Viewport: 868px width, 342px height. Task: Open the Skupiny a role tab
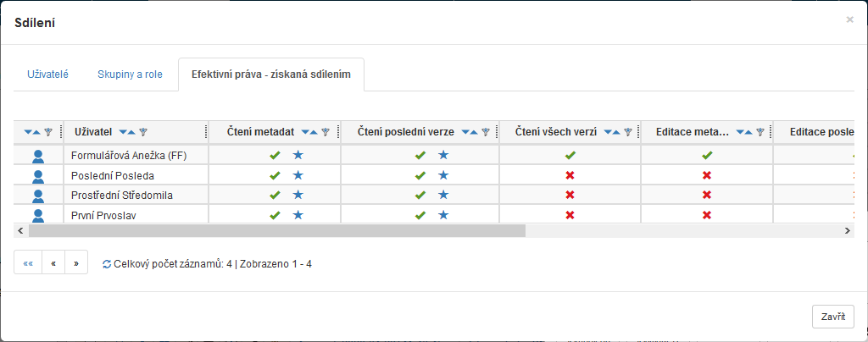[130, 74]
